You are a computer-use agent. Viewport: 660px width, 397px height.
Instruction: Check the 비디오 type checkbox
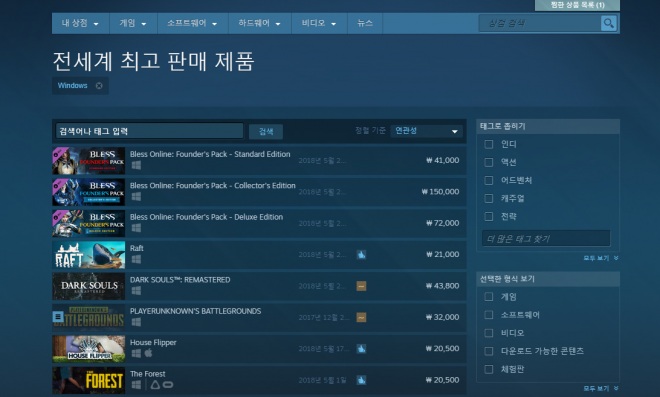coord(489,333)
